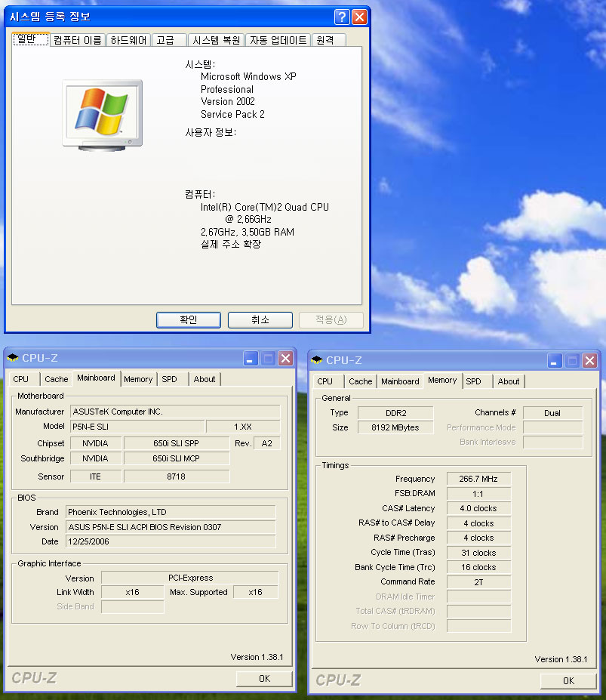The image size is (606, 700).
Task: Open the 원격 tab
Action: click(x=328, y=40)
